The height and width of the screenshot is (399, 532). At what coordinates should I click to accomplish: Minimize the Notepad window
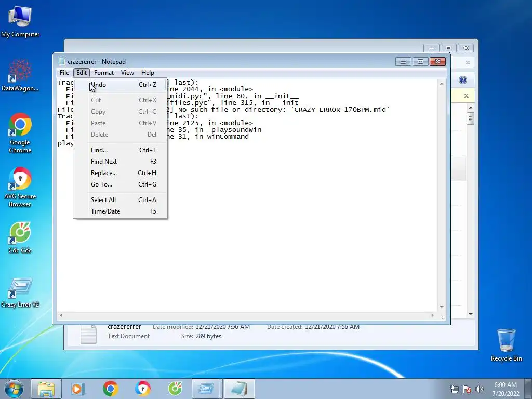(403, 62)
